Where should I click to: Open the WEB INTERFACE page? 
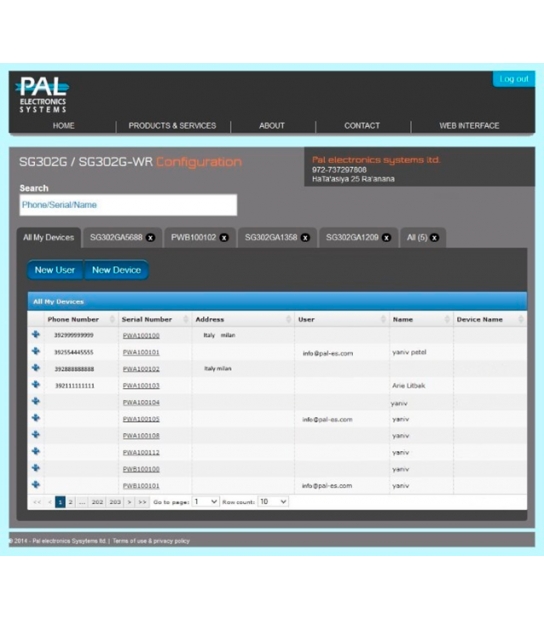click(469, 126)
